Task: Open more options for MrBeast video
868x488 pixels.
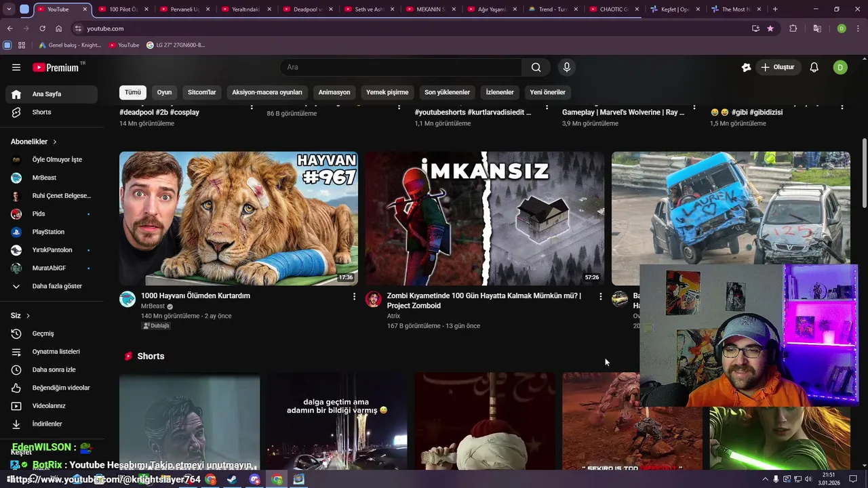Action: coord(354,296)
